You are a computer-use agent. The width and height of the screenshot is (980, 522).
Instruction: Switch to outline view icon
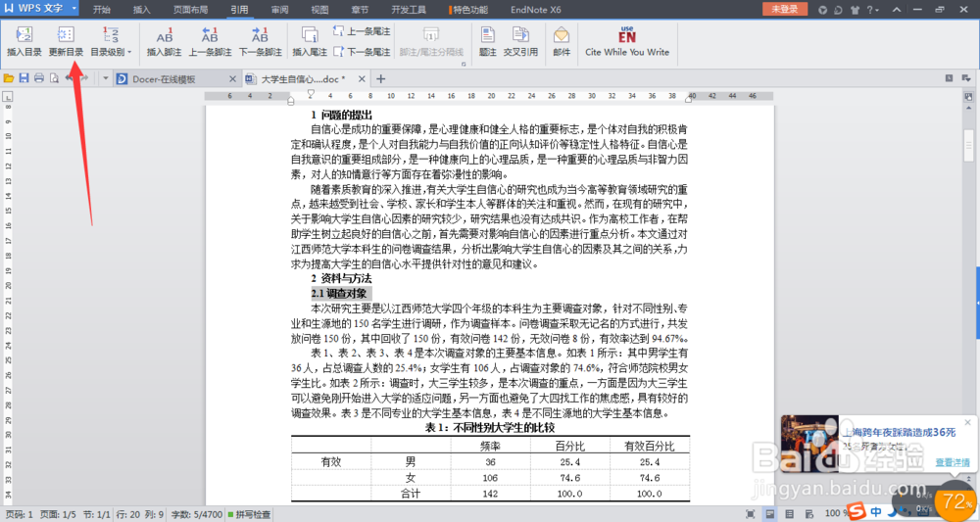coord(789,514)
